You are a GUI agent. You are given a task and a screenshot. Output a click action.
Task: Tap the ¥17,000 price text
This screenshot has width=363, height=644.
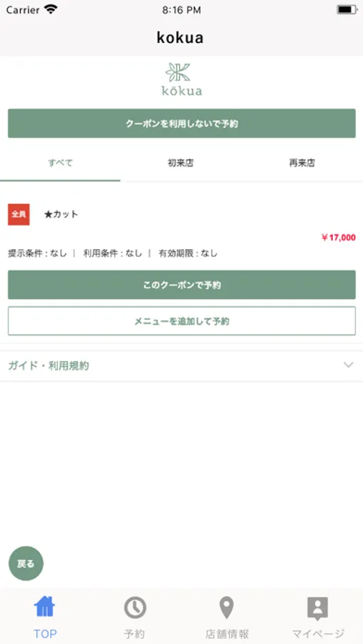(339, 238)
